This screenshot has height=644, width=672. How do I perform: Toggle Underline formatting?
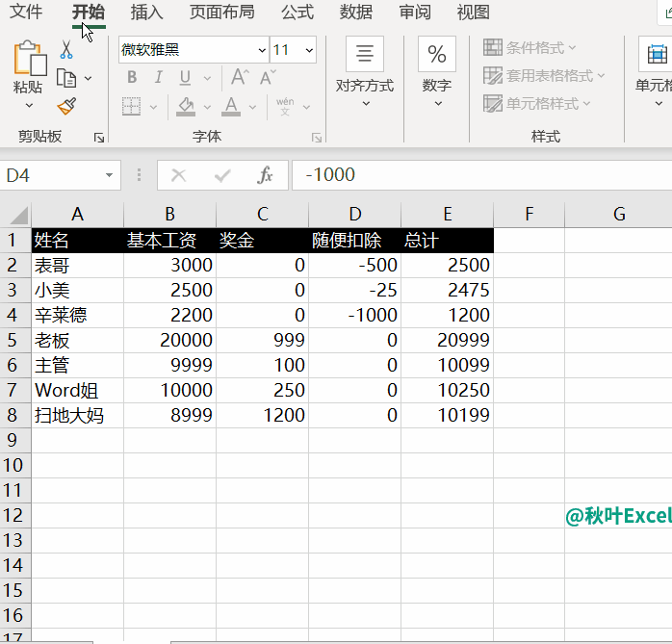click(183, 77)
